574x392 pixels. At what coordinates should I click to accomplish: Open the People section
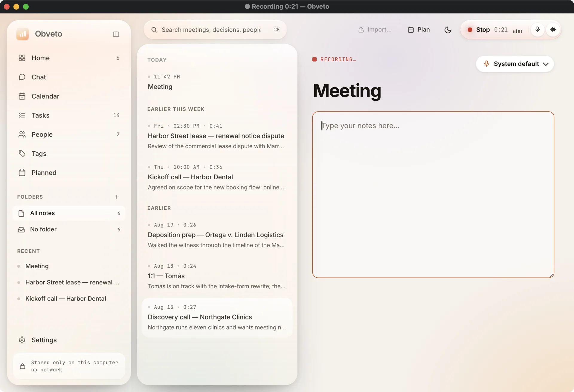(x=69, y=134)
